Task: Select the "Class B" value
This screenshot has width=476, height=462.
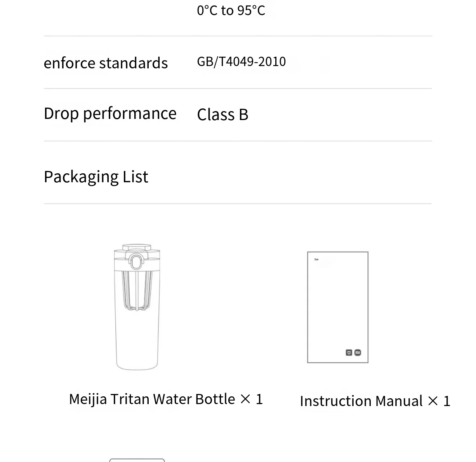Action: (222, 115)
